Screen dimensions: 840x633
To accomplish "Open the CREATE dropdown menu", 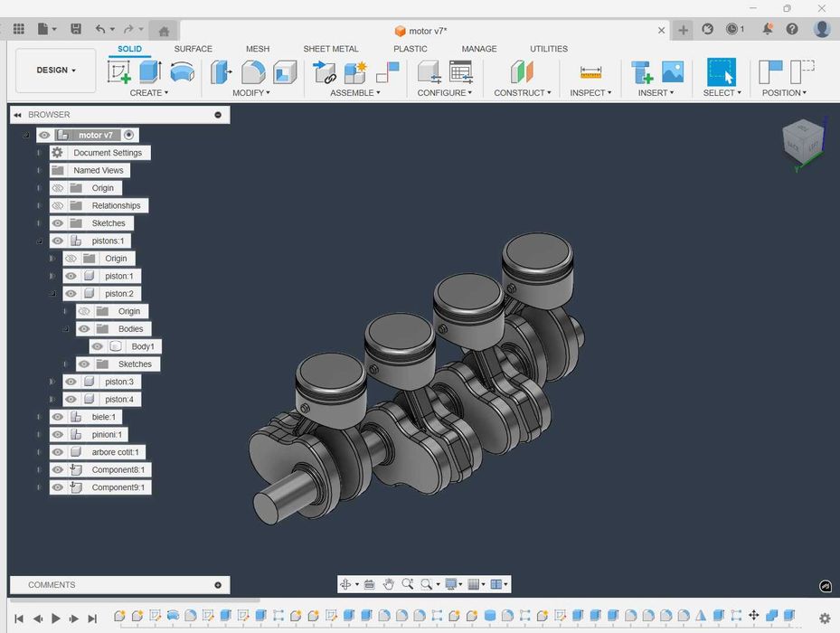I will point(149,93).
